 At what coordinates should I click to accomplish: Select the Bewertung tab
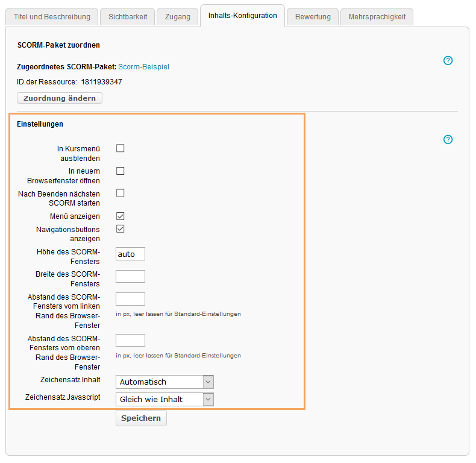point(313,17)
